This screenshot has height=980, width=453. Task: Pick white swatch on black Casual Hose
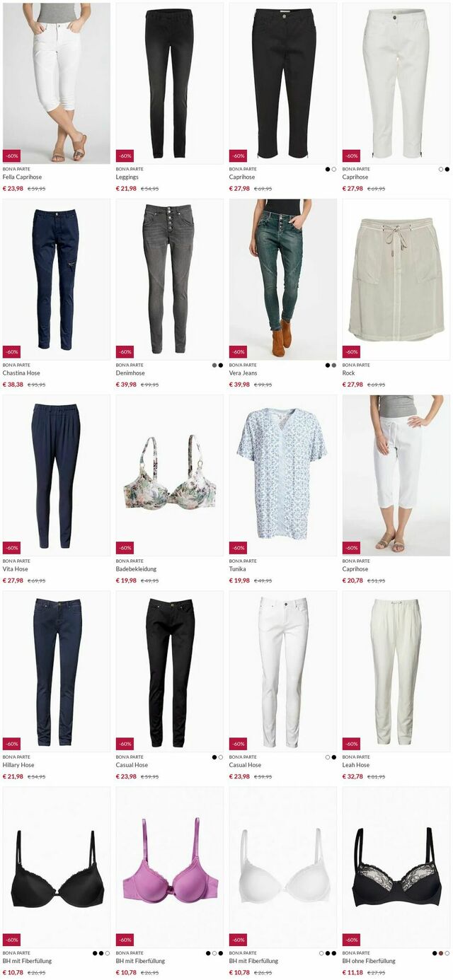[x=220, y=757]
